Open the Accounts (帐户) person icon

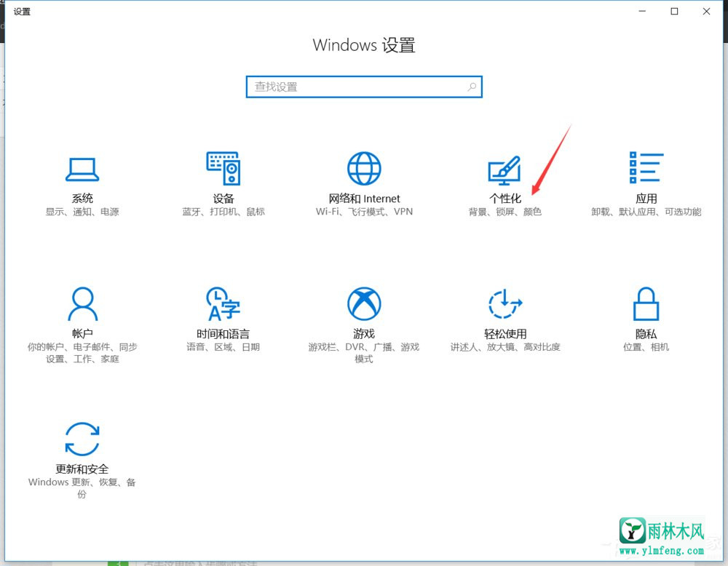[x=83, y=304]
